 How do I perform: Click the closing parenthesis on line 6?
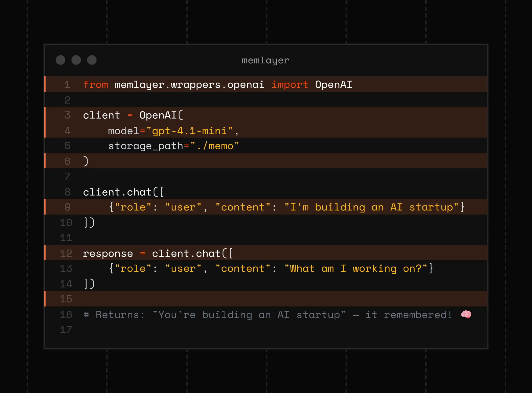pos(86,161)
